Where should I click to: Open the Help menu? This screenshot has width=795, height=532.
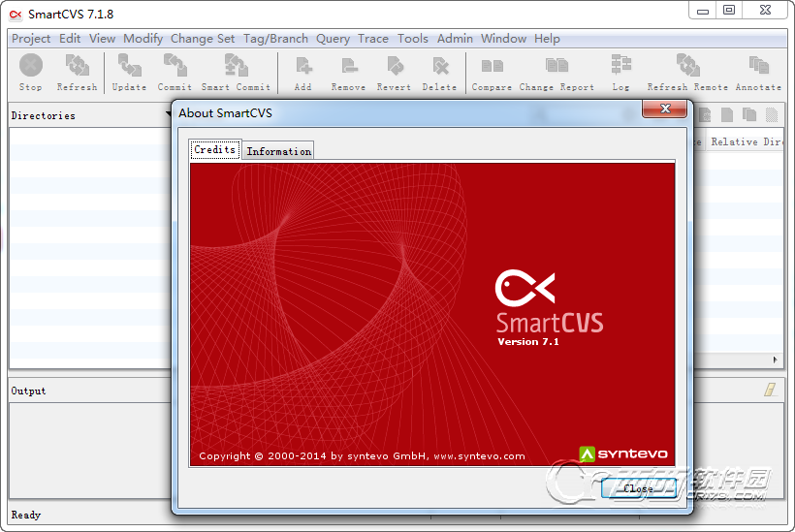click(x=547, y=39)
